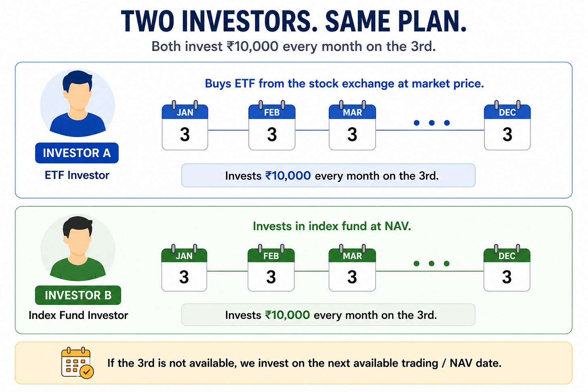
Task: Select the blue JAN 3 calendar icon
Action: pyautogui.click(x=185, y=126)
